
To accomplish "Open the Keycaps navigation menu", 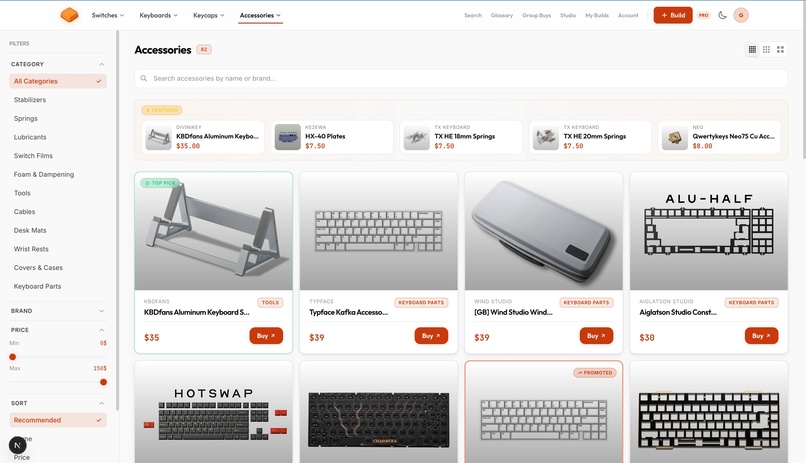I will 209,15.
